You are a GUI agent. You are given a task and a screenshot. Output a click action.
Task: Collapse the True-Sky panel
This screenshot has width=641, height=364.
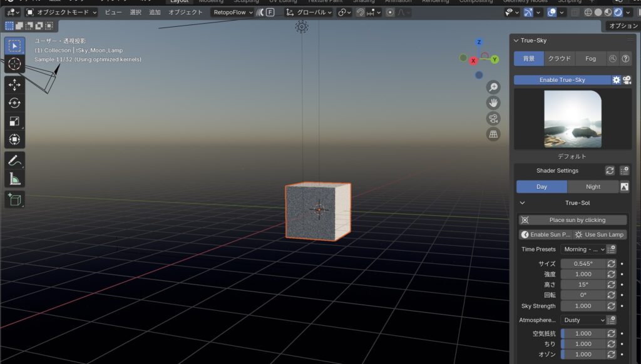[x=516, y=41]
